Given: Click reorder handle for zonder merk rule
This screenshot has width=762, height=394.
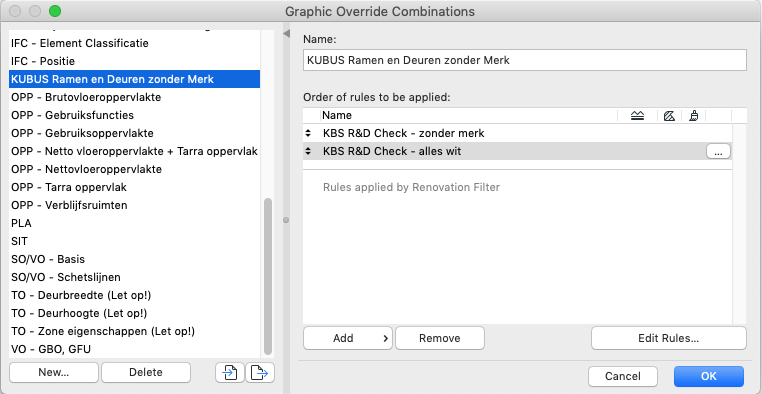Looking at the screenshot, I should pyautogui.click(x=308, y=133).
